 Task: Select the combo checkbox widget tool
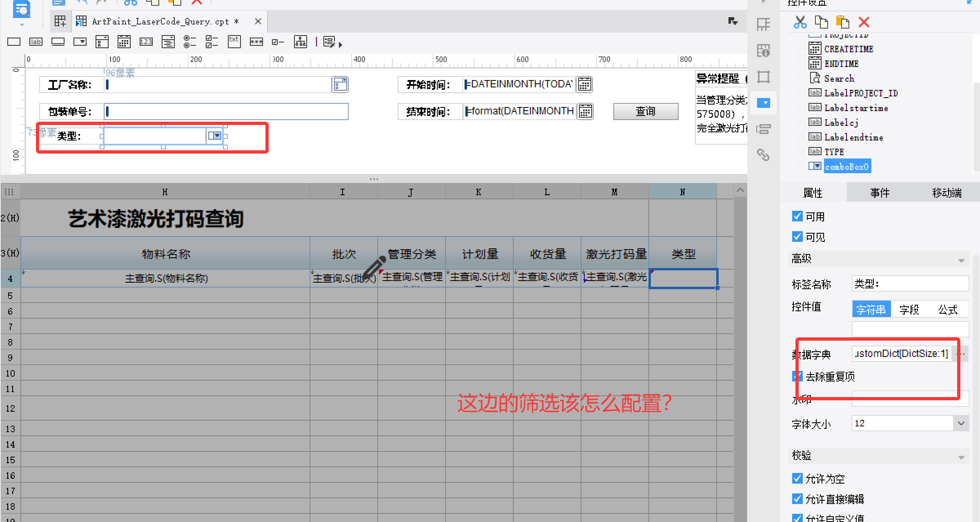pyautogui.click(x=102, y=42)
